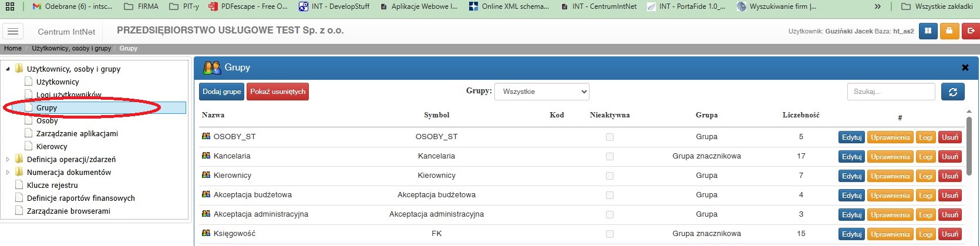Click the Szukaj search field
The width and height of the screenshot is (980, 246).
point(891,92)
